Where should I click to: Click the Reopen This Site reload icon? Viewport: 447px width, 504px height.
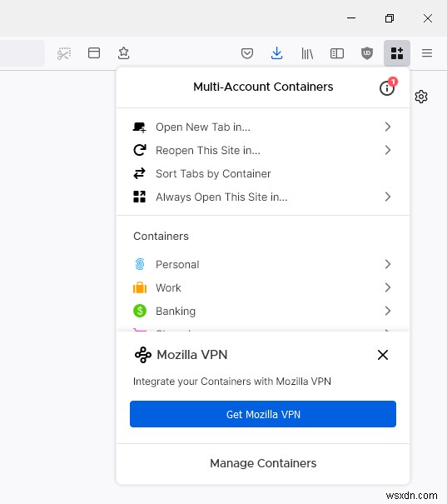click(140, 150)
